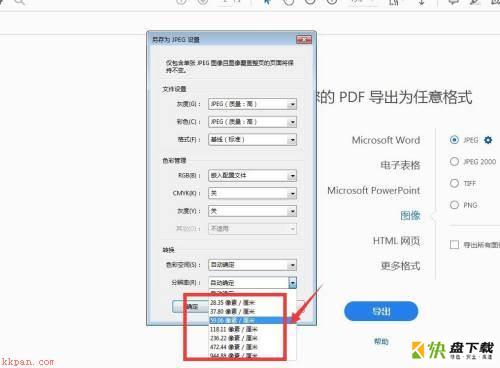Click the blue 导出 button
Screen dimensions: 500x368
(381, 311)
